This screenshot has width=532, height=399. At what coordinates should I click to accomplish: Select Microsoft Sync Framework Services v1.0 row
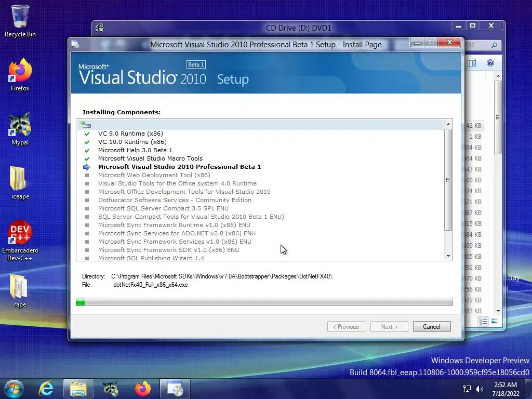tap(260, 242)
